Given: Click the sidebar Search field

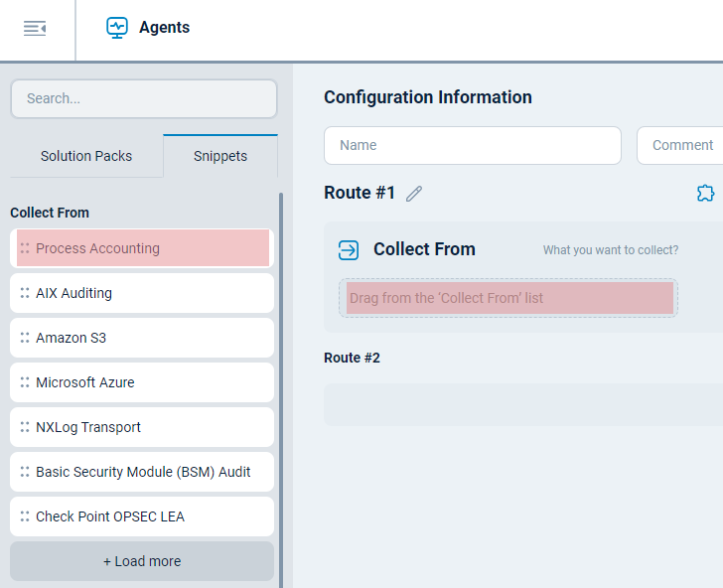Looking at the screenshot, I should [144, 98].
